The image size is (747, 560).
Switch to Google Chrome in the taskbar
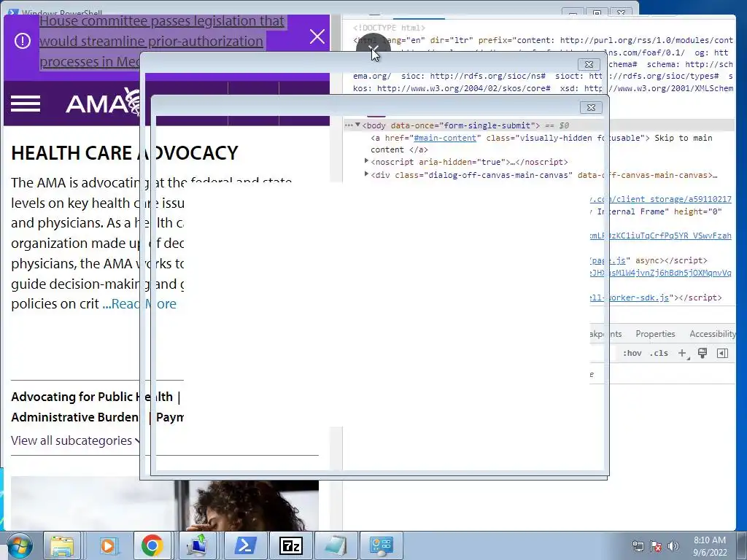point(152,545)
